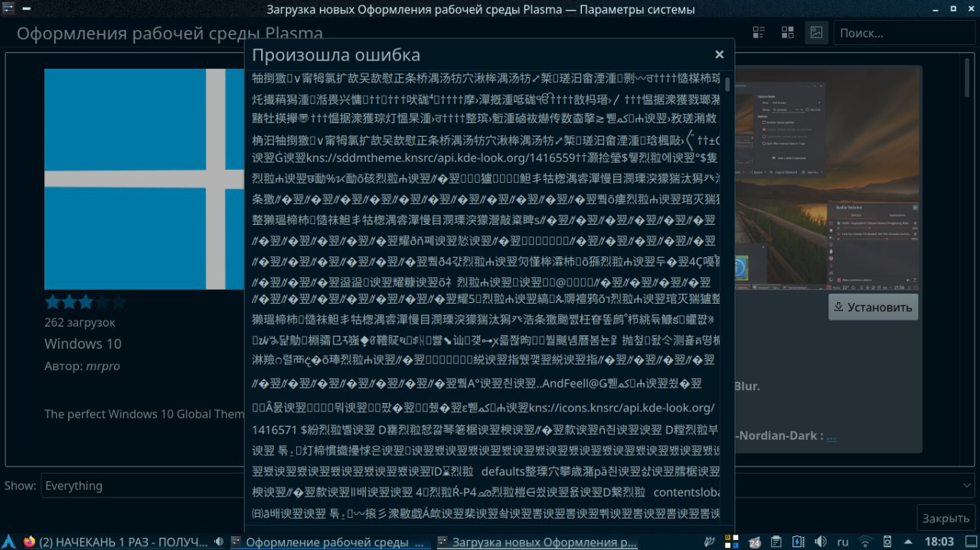Expand hidden system tray icons arrow

tap(908, 542)
